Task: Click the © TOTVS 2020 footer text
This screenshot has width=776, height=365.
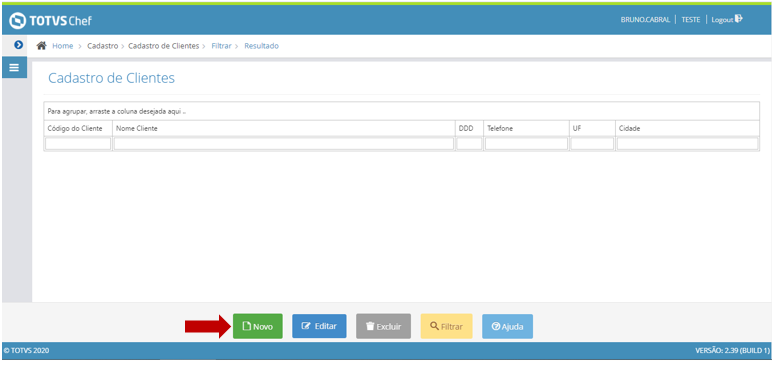Action: [27, 351]
